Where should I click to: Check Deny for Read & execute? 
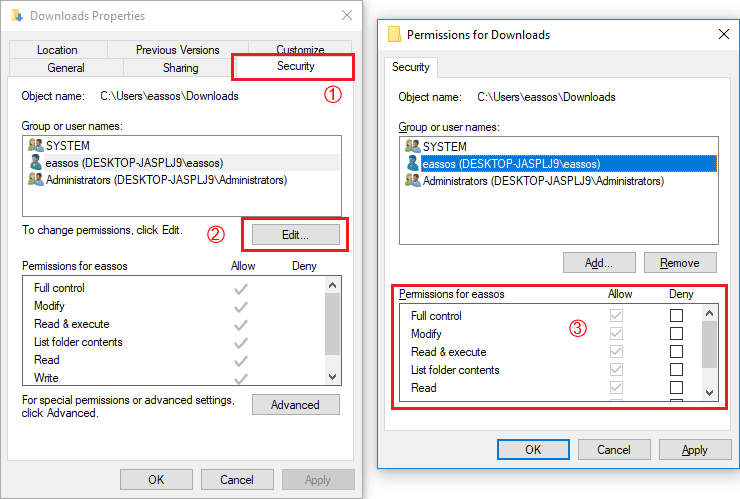pyautogui.click(x=677, y=352)
